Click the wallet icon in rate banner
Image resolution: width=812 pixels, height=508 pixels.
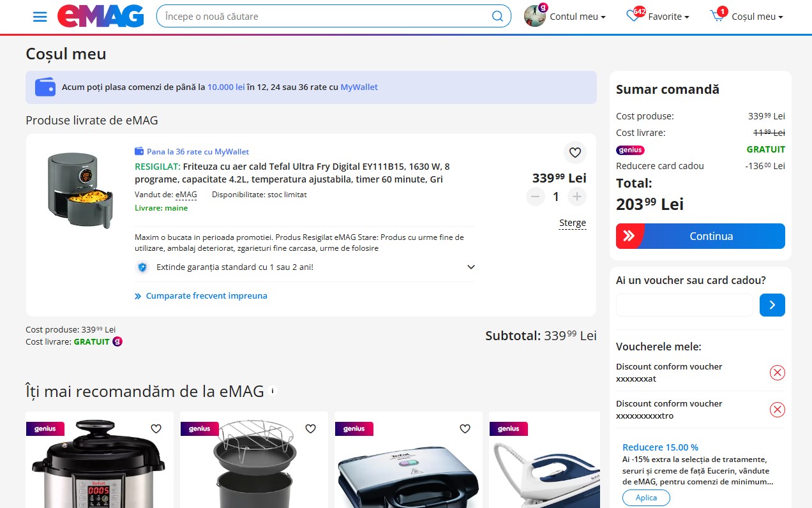pos(45,87)
